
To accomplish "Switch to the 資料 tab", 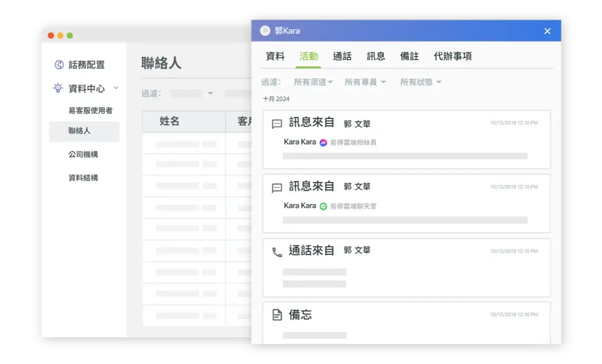I will [275, 56].
